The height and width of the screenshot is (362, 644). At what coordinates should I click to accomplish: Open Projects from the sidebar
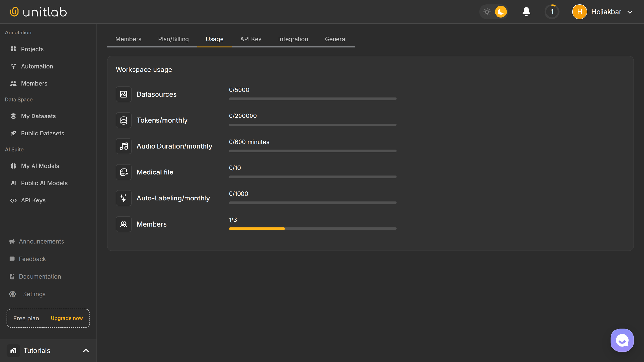[32, 49]
